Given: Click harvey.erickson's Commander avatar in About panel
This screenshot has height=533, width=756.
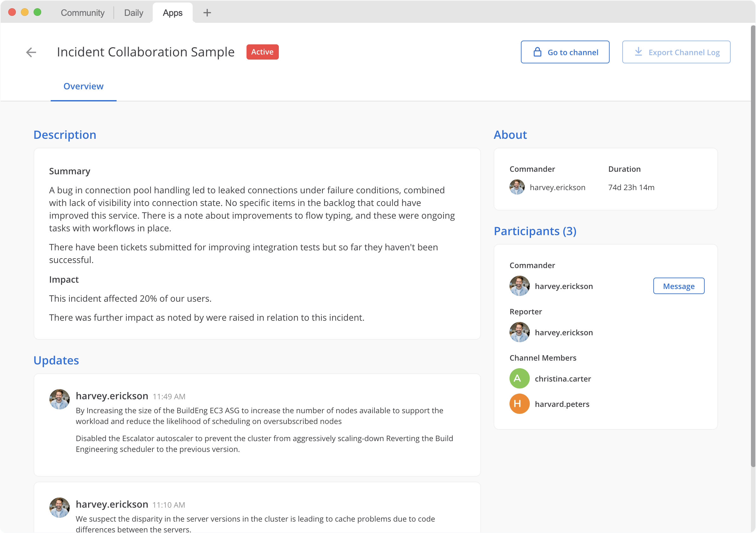Looking at the screenshot, I should (x=517, y=187).
